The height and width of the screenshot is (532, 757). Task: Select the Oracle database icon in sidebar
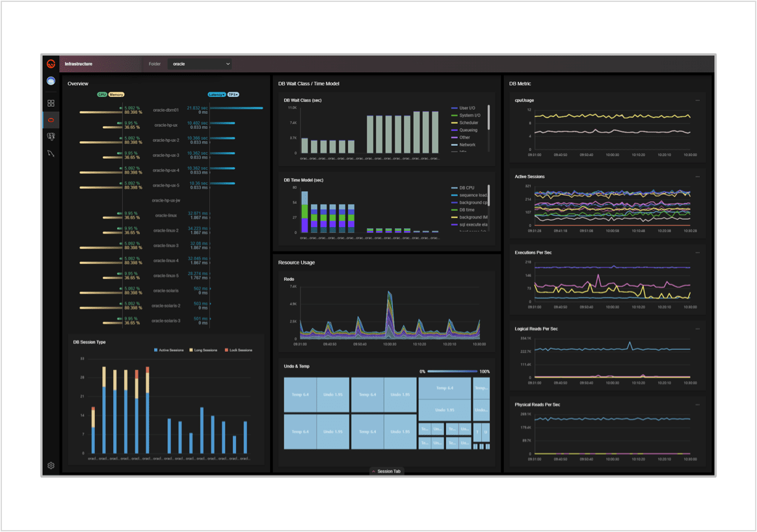coord(51,120)
